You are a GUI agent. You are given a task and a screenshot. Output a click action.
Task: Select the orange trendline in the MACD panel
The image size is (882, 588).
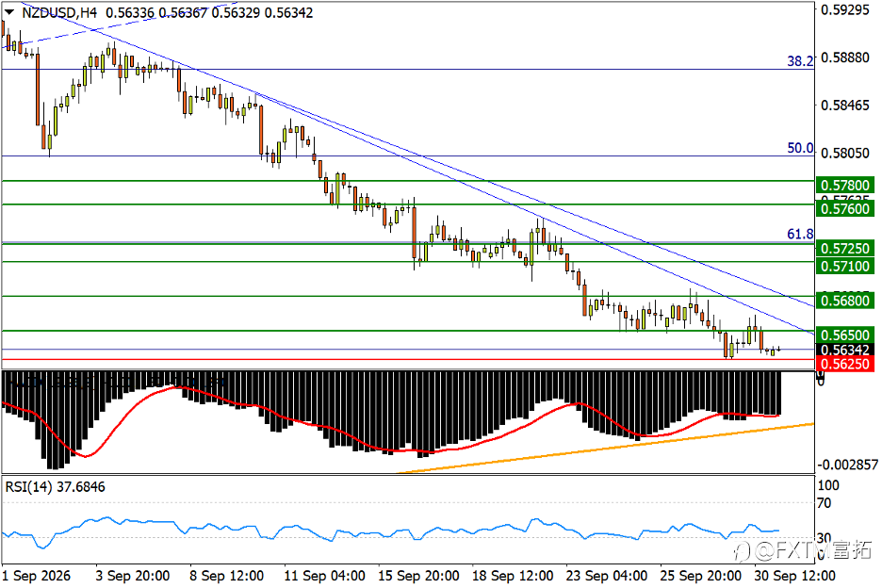click(x=605, y=449)
